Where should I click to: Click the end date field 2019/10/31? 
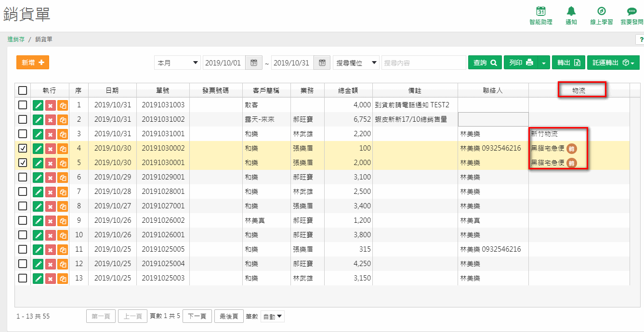[293, 63]
